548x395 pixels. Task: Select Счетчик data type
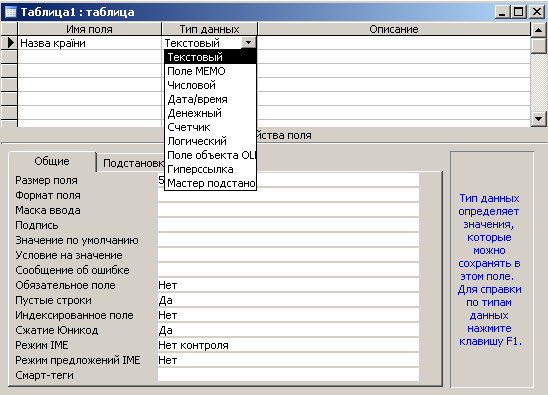pyautogui.click(x=210, y=127)
